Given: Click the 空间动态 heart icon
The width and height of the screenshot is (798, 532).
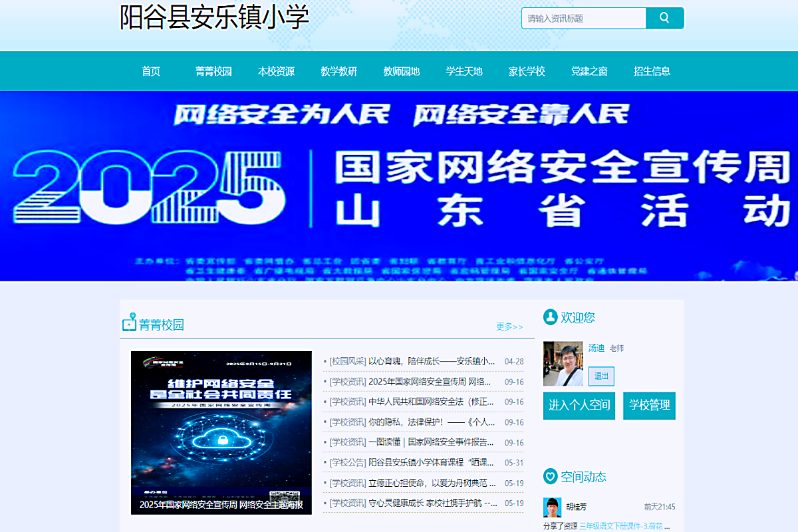Looking at the screenshot, I should coord(550,476).
